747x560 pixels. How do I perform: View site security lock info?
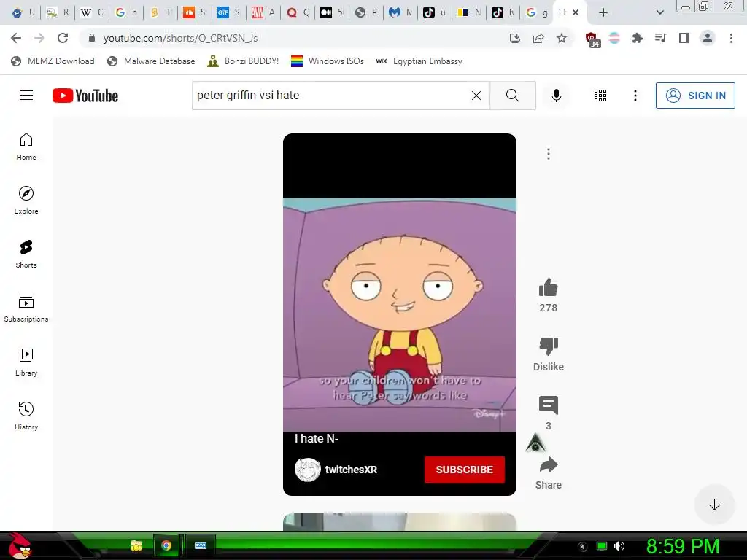pyautogui.click(x=92, y=38)
